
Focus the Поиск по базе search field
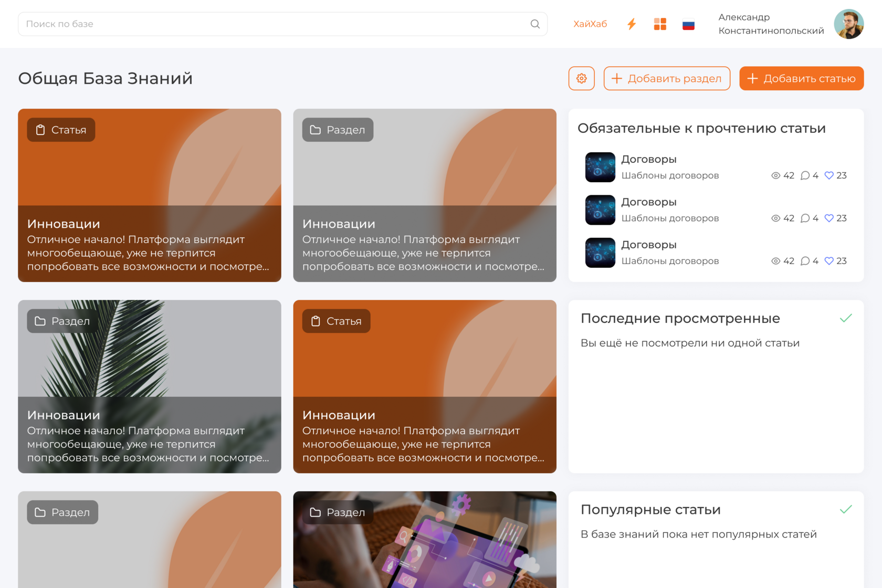coord(282,24)
